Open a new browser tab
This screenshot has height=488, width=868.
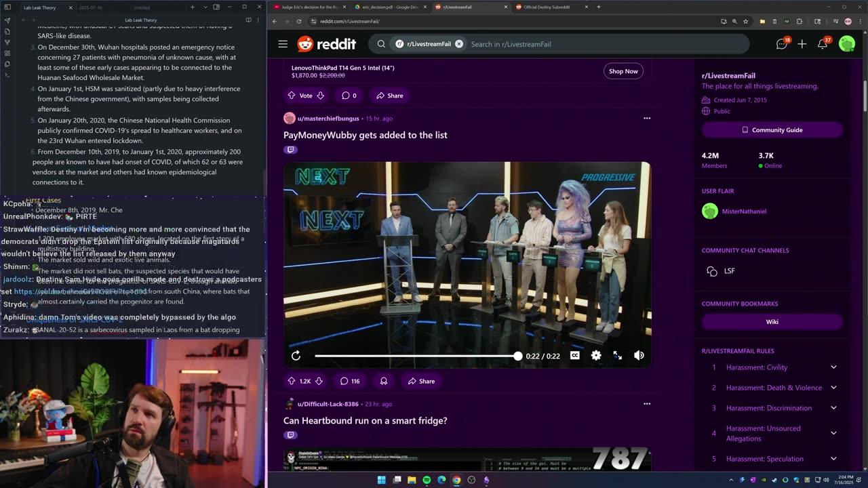pyautogui.click(x=598, y=7)
